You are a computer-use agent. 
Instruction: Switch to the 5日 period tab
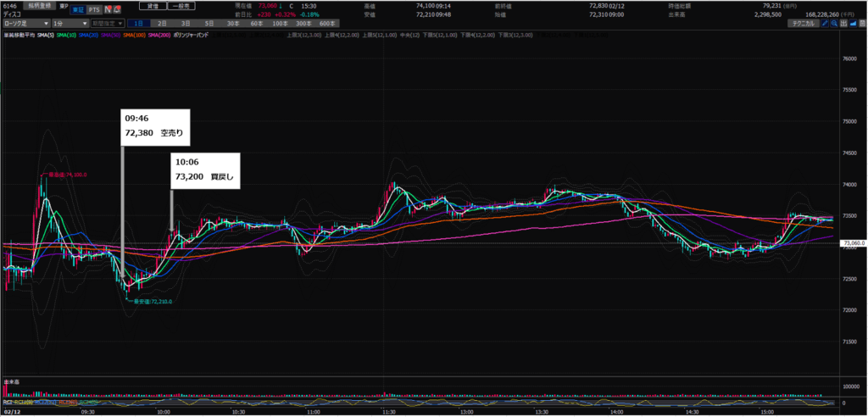pos(209,25)
